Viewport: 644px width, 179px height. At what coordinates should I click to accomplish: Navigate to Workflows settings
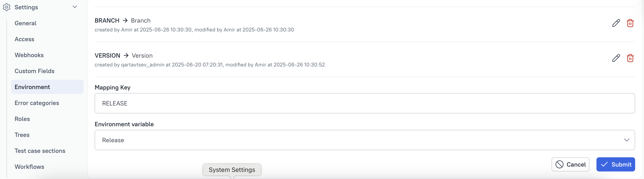click(29, 167)
